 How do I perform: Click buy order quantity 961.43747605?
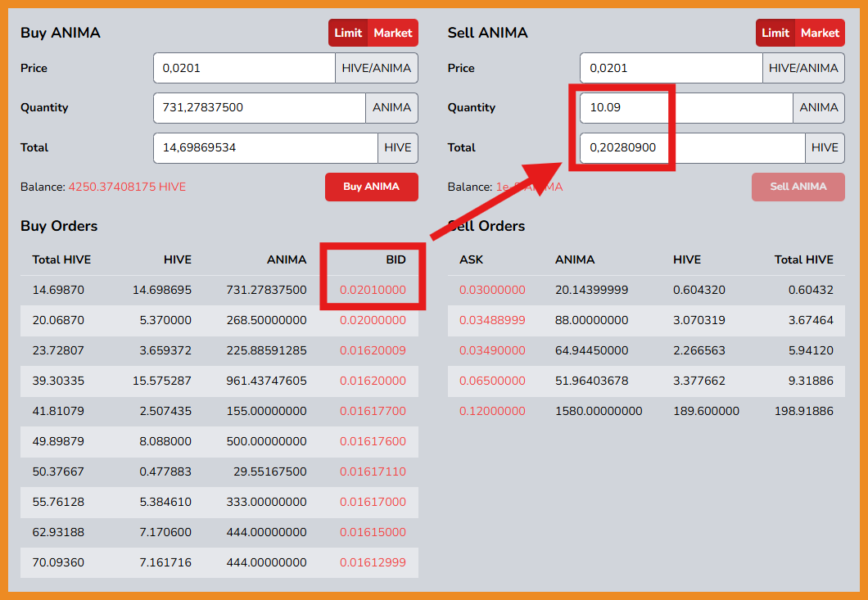click(266, 381)
